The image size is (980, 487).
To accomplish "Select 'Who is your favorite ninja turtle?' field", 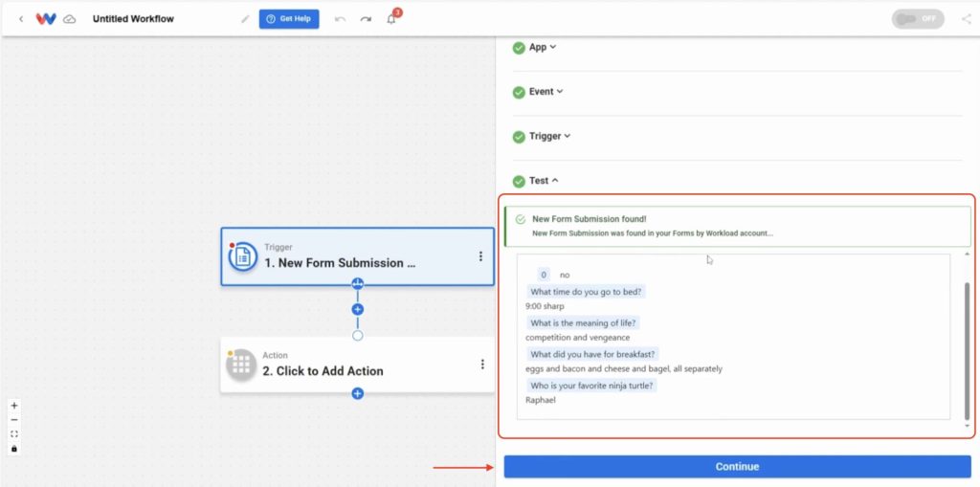I will 592,386.
